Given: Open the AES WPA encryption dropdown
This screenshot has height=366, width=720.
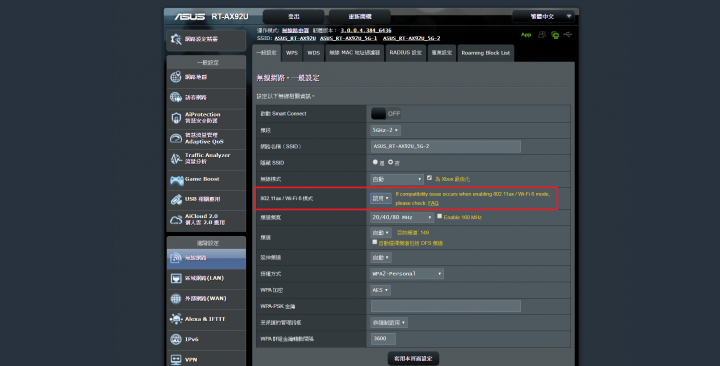Looking at the screenshot, I should [x=381, y=290].
